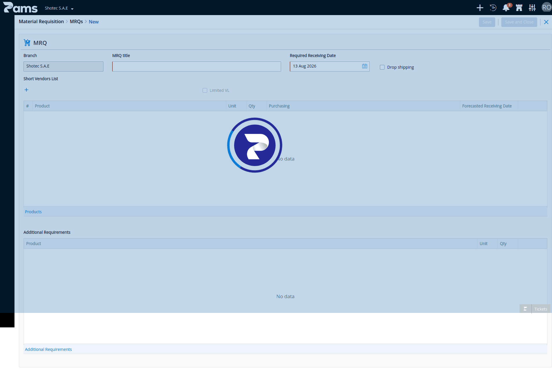Open the notifications bell with badge 8

[506, 8]
